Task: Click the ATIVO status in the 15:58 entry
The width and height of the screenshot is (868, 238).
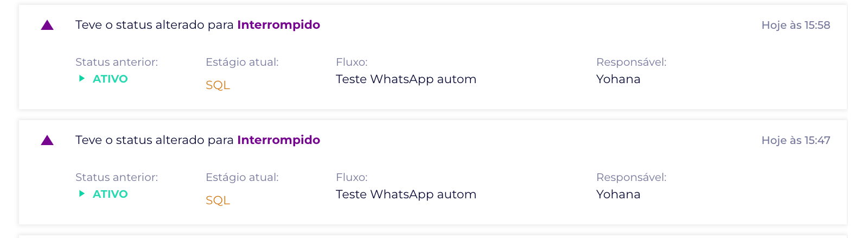Action: pos(110,79)
